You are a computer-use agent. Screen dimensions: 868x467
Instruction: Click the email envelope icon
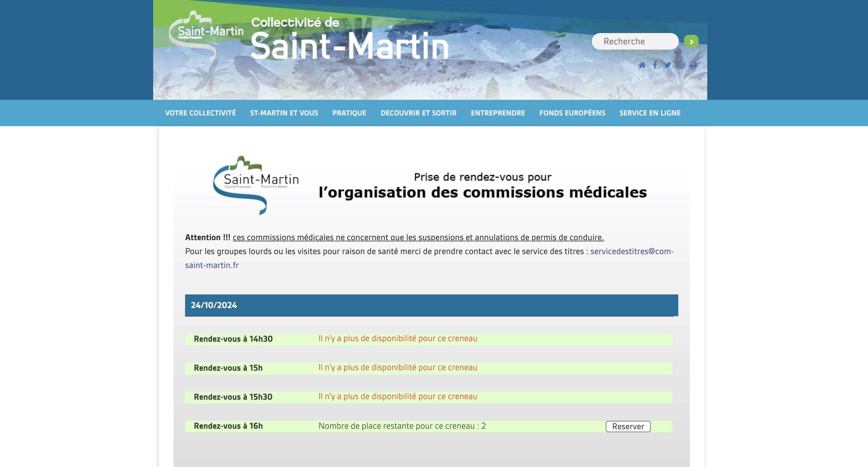(x=680, y=65)
